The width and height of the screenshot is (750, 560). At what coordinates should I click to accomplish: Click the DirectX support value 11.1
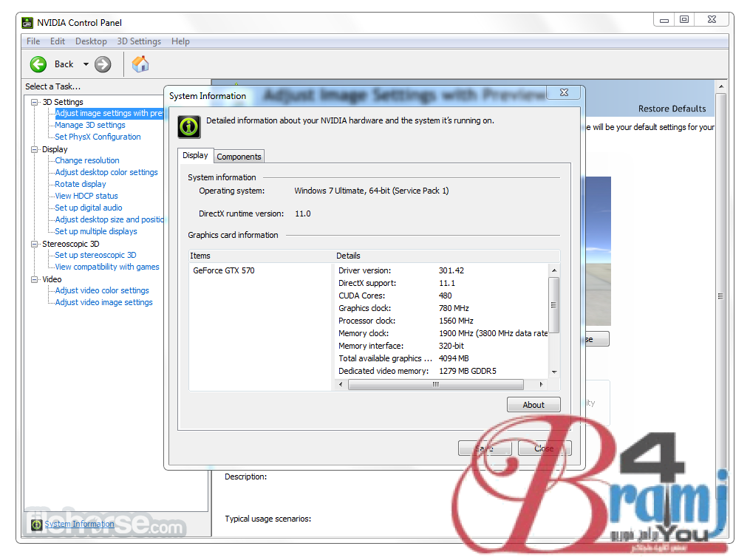(447, 283)
